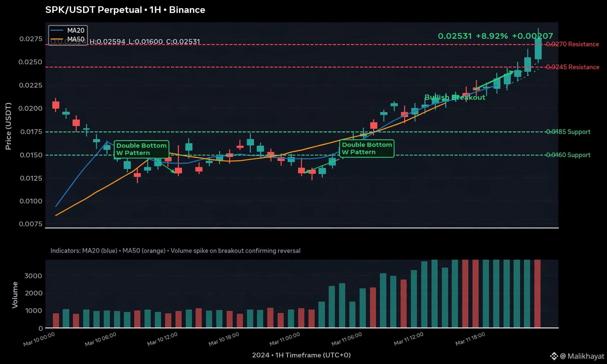The width and height of the screenshot is (607, 364).
Task: Click the Bullish Breakout annotation
Action: 455,97
